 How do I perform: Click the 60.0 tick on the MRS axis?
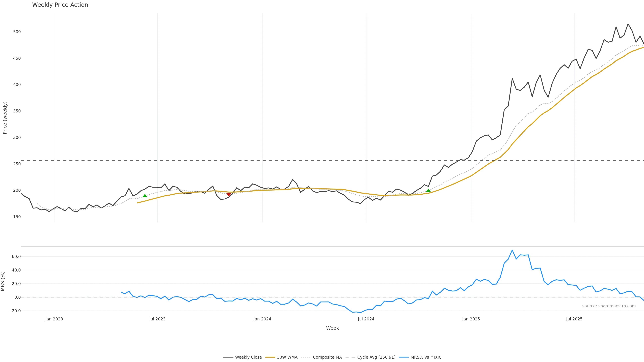point(16,257)
